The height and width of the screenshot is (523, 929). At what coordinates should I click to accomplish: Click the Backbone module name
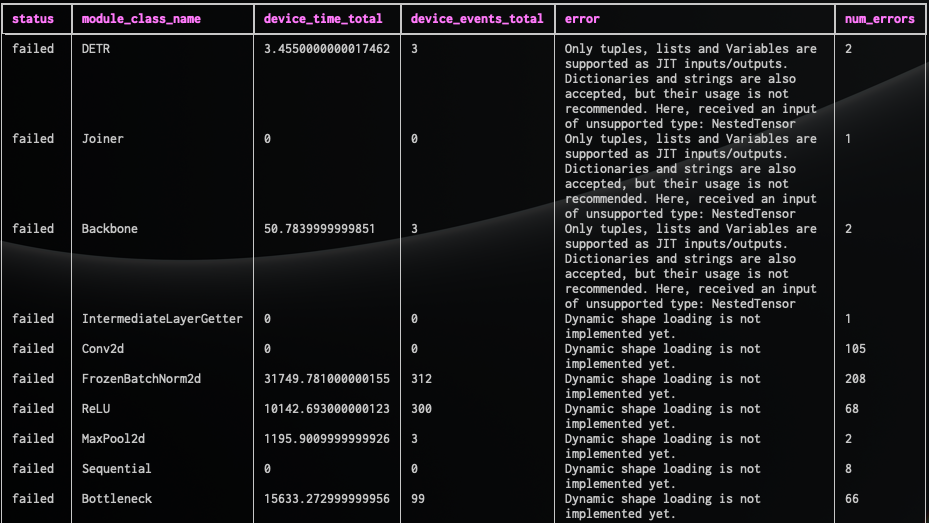110,229
